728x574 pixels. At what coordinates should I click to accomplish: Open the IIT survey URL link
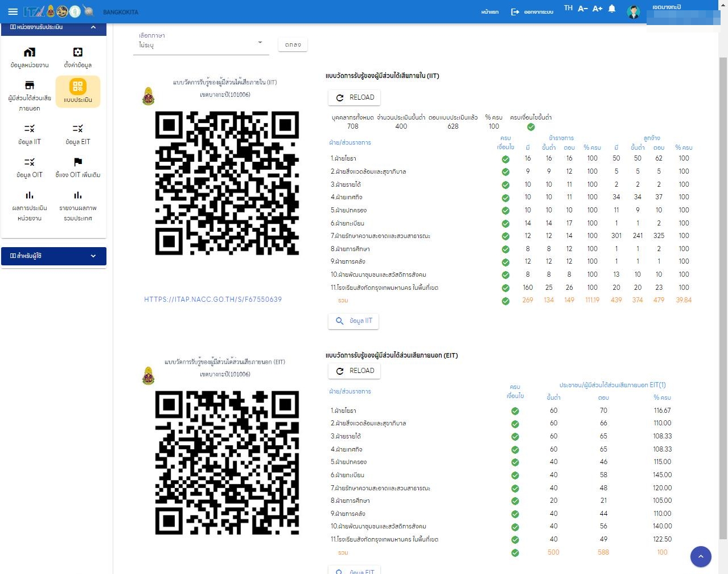213,300
